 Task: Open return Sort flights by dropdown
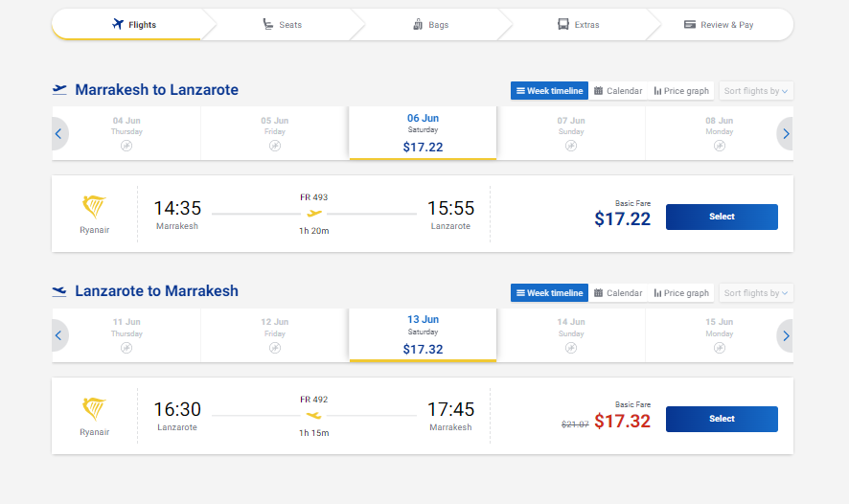(756, 293)
